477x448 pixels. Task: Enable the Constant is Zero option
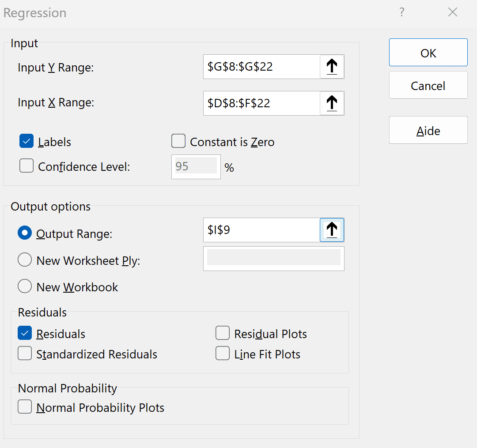[178, 142]
